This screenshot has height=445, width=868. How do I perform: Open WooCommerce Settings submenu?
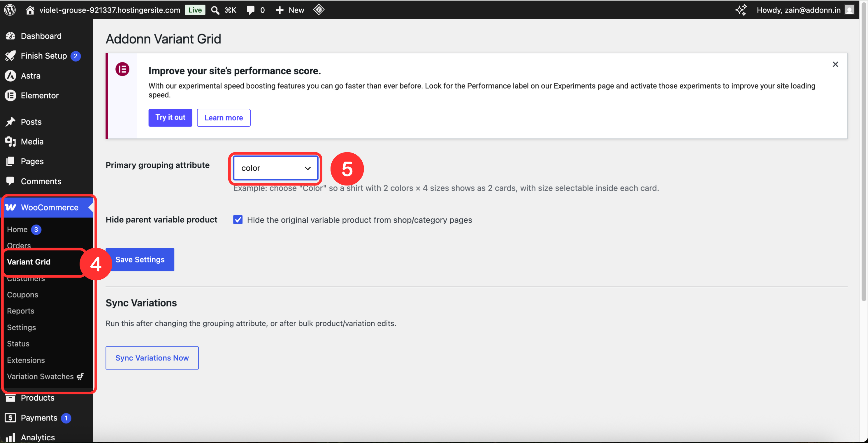point(21,327)
